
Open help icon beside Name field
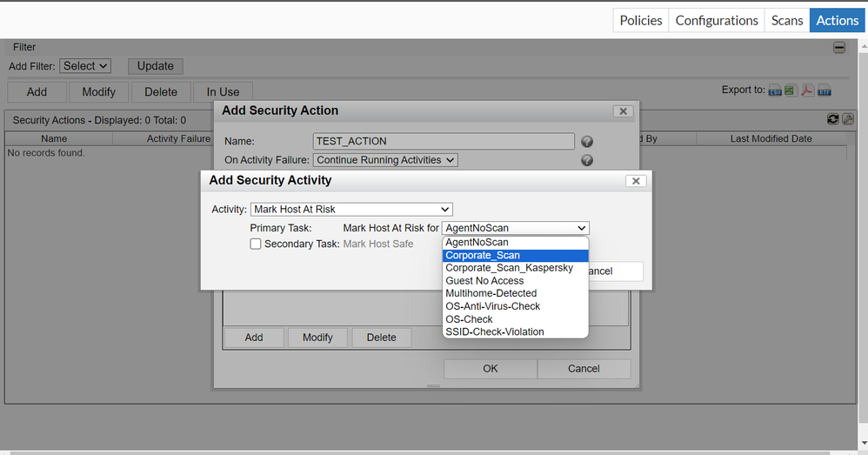587,142
